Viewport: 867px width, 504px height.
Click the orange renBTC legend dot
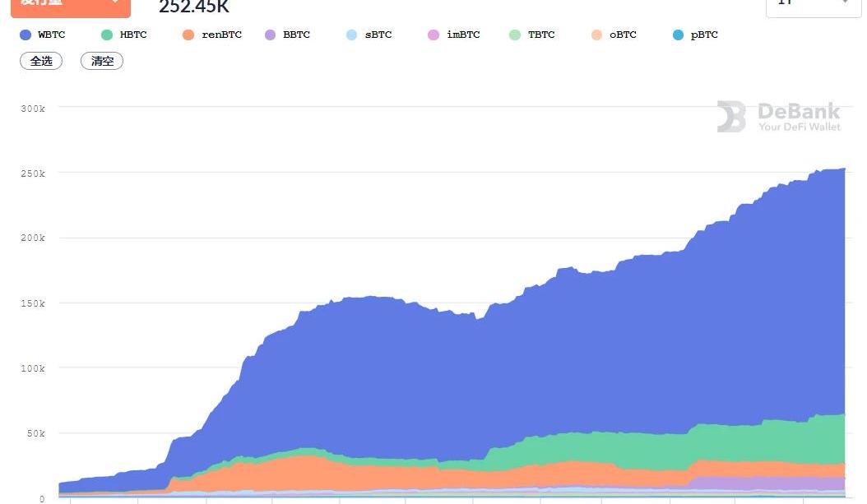(188, 35)
